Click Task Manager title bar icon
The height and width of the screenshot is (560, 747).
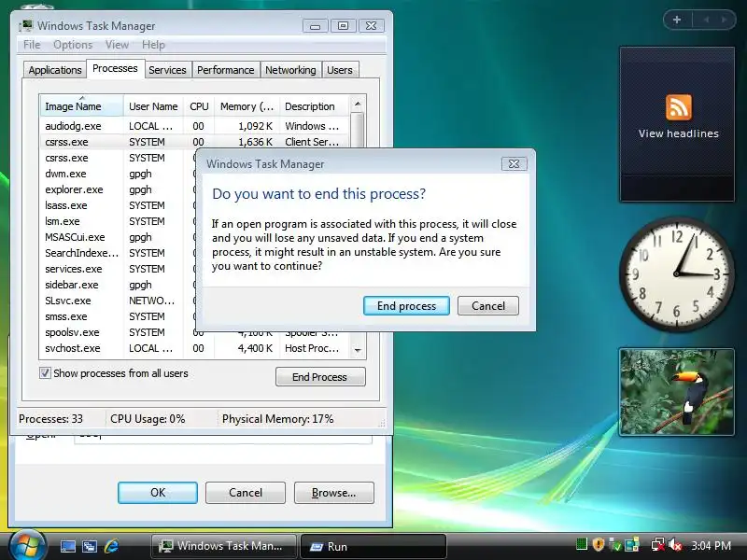coord(26,26)
